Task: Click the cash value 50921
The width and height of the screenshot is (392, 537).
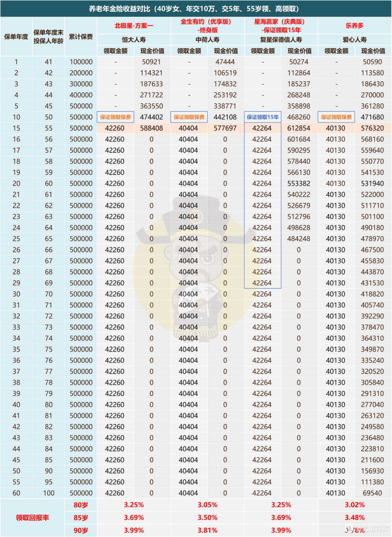Action: point(151,62)
